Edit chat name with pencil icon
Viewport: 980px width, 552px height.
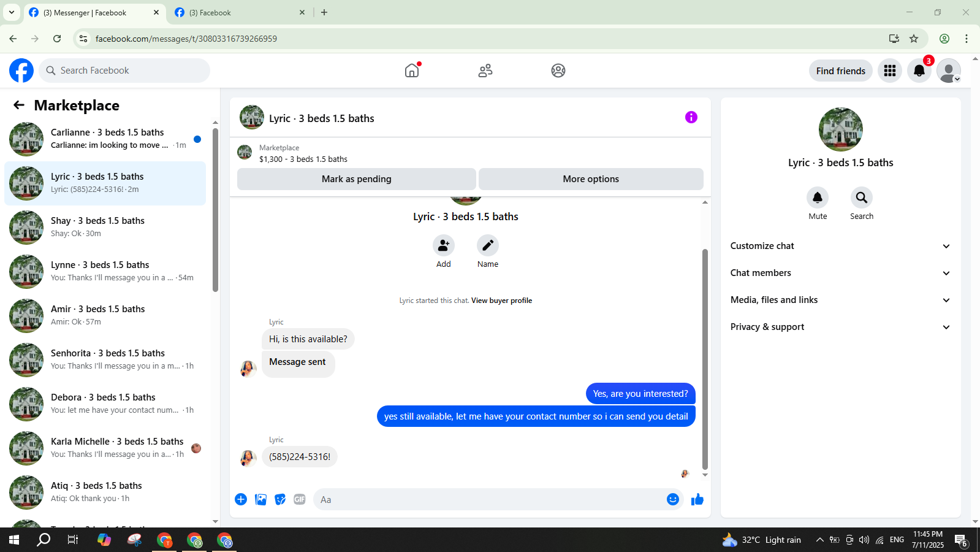click(x=488, y=245)
